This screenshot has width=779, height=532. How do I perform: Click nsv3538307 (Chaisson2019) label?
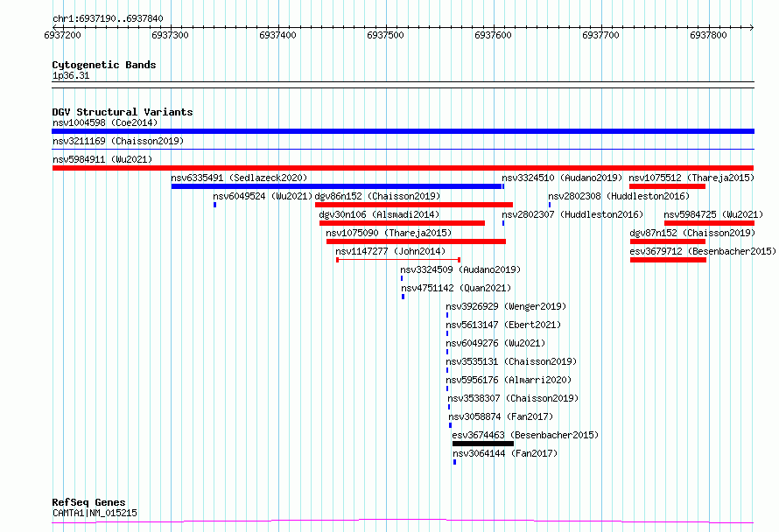513,398
